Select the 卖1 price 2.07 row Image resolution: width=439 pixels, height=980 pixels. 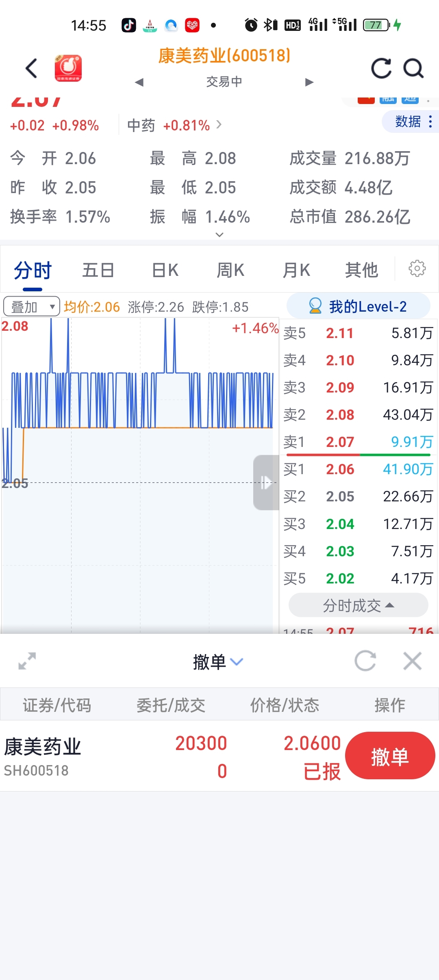tap(358, 442)
